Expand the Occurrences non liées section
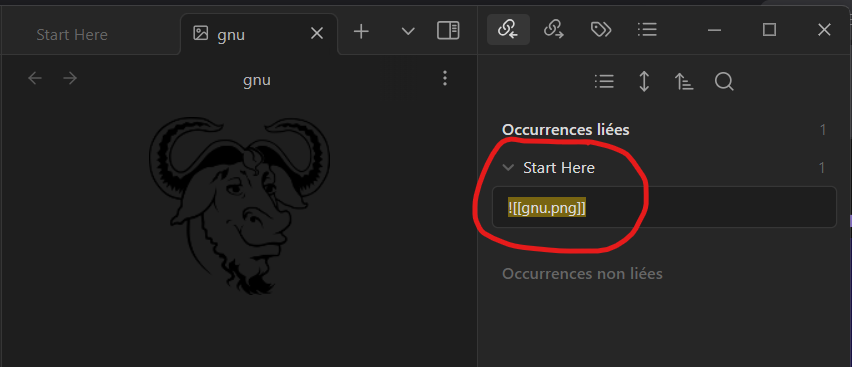The width and height of the screenshot is (852, 367). [x=582, y=273]
